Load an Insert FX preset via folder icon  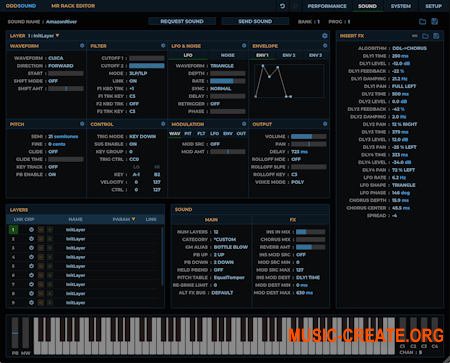tap(425, 36)
